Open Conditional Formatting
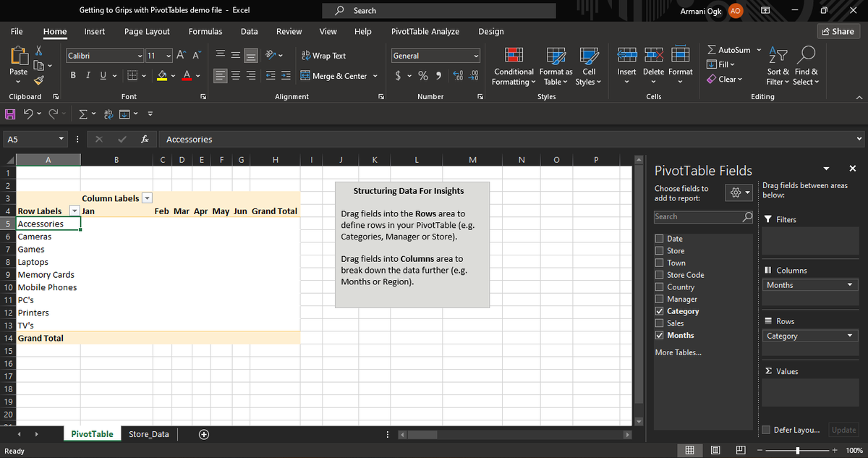The image size is (868, 458). [x=514, y=67]
